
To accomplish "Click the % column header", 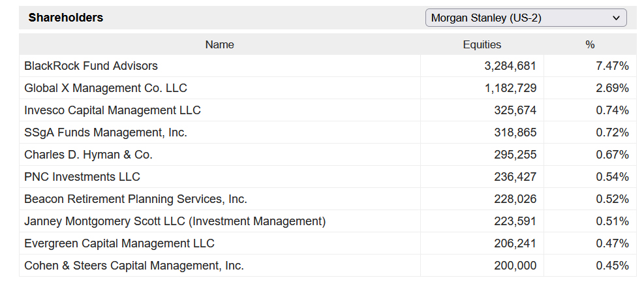I will [590, 44].
